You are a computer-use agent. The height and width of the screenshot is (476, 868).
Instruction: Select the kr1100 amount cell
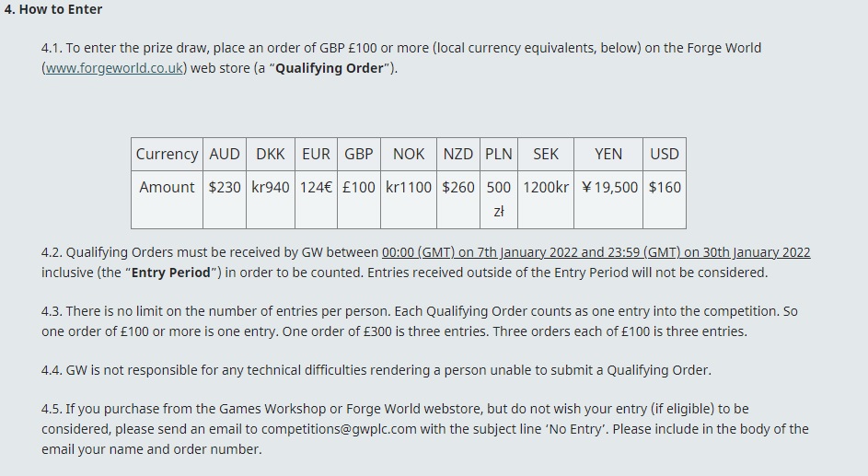click(x=409, y=199)
